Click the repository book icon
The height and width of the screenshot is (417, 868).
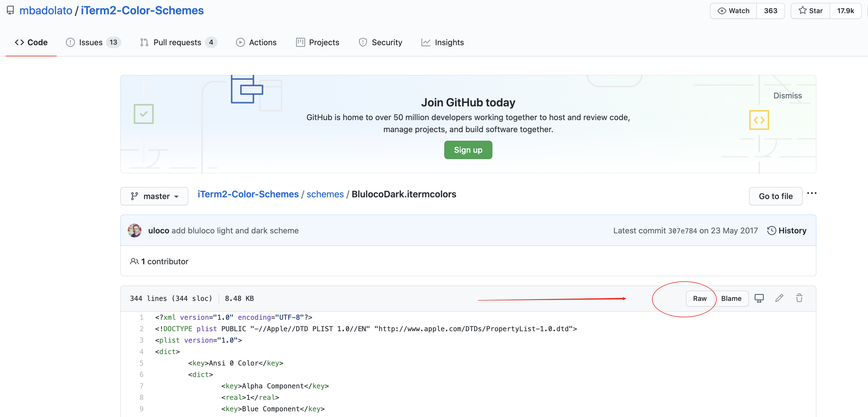tap(10, 10)
